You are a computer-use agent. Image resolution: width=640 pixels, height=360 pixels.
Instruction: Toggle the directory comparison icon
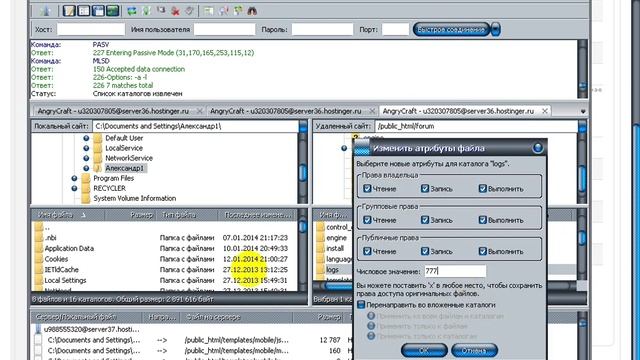(x=223, y=11)
